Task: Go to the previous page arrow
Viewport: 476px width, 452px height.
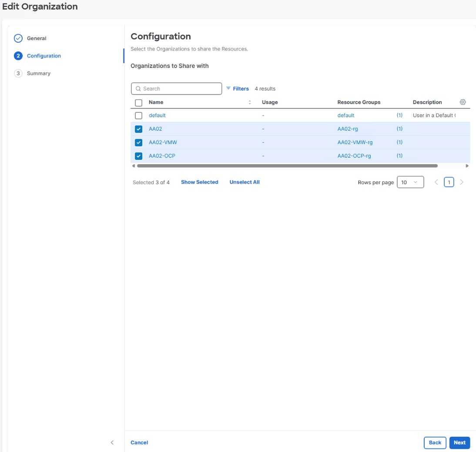Action: 436,182
